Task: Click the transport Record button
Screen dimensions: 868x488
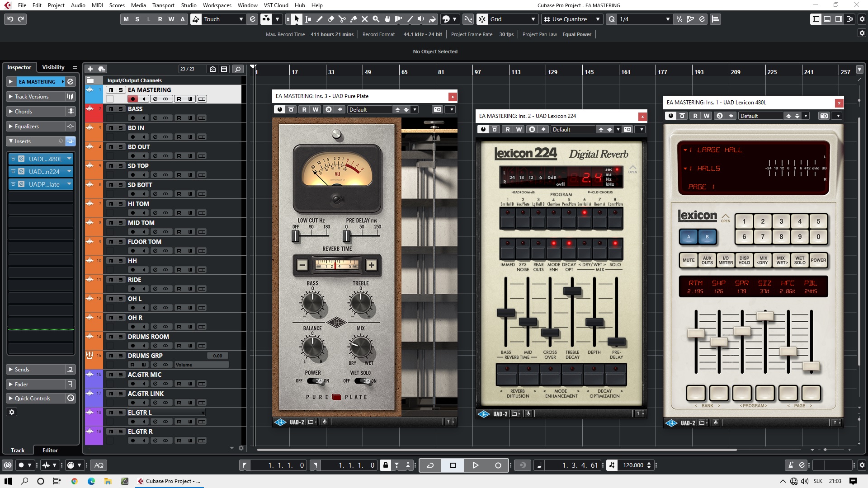Action: pos(498,465)
